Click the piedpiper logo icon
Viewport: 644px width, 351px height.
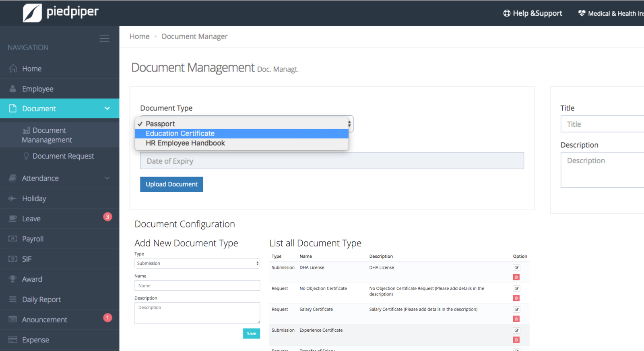(x=32, y=13)
